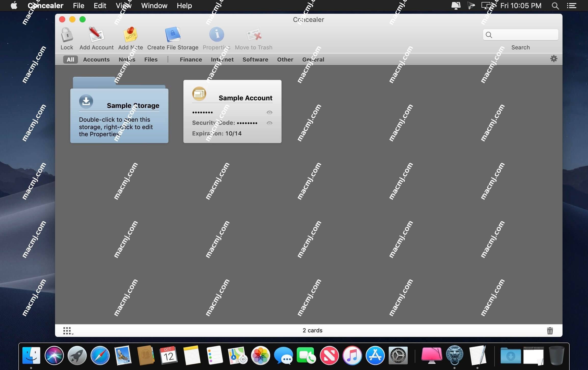The image size is (588, 370).
Task: Open Trash in the Dock
Action: [x=556, y=355]
